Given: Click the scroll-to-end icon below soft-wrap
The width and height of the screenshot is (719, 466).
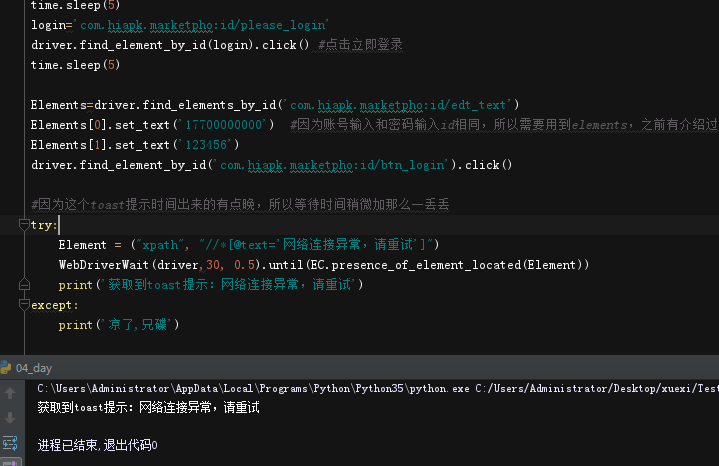Looking at the screenshot, I should coord(10,462).
